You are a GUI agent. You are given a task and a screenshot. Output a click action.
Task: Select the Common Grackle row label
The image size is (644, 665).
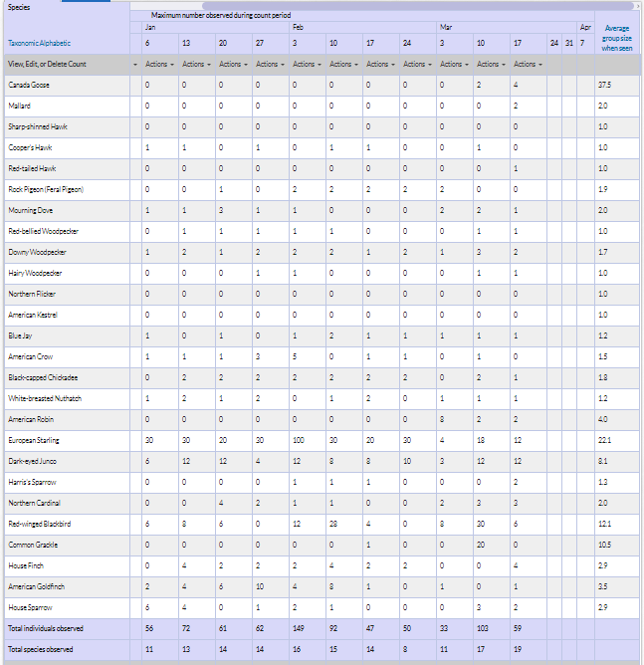click(x=33, y=545)
